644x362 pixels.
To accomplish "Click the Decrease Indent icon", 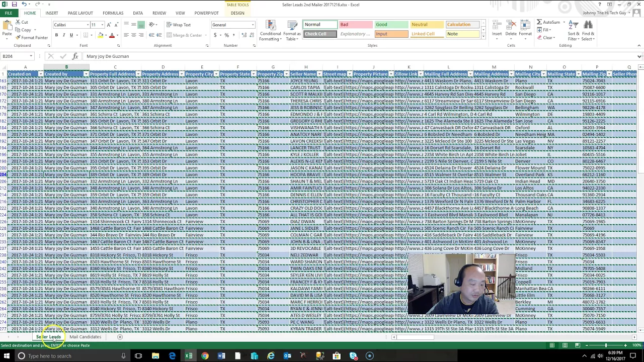I will coord(152,35).
